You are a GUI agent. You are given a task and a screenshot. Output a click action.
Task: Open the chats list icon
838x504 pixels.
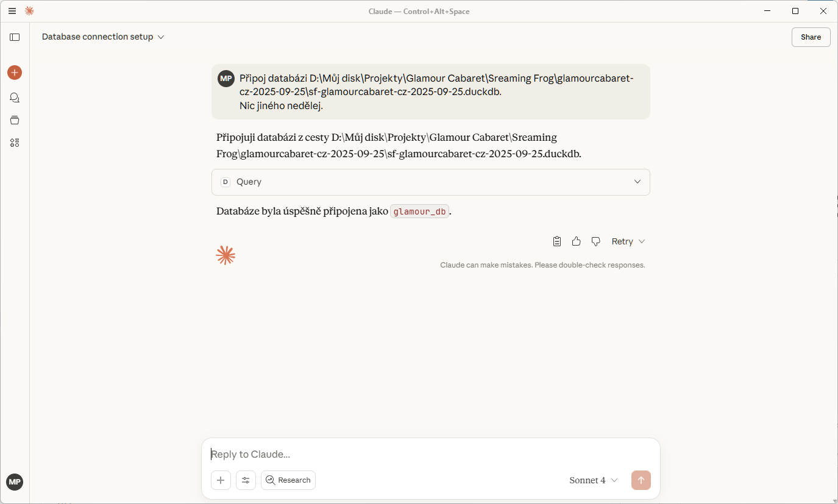(x=15, y=98)
